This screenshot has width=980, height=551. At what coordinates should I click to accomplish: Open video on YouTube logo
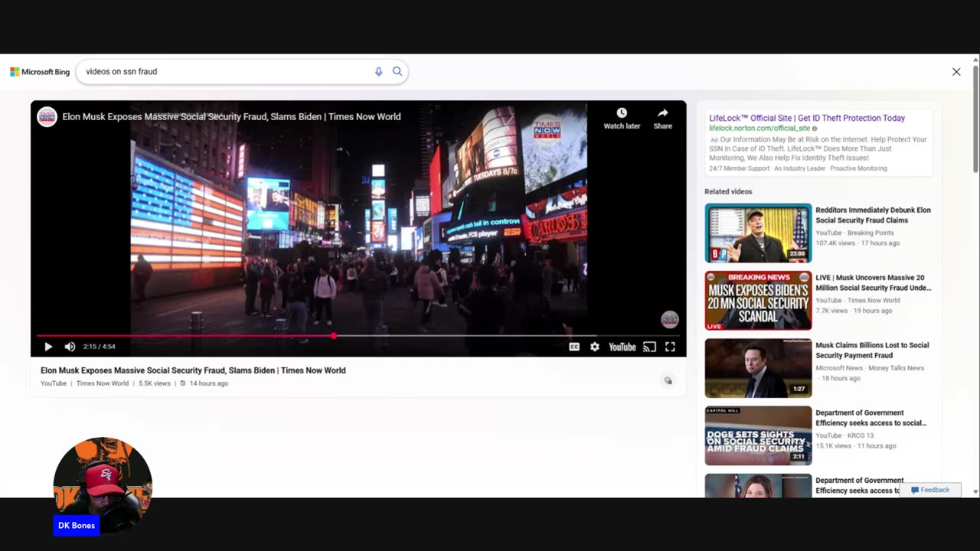tap(622, 347)
